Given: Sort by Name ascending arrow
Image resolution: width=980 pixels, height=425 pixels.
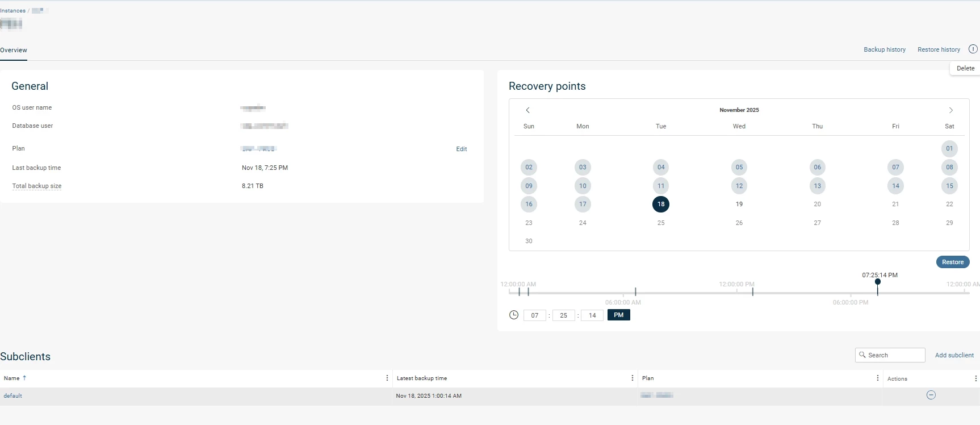Looking at the screenshot, I should tap(24, 378).
